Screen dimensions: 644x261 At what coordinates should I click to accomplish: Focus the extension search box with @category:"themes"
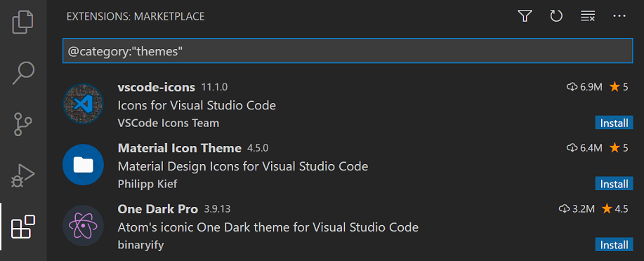(348, 51)
